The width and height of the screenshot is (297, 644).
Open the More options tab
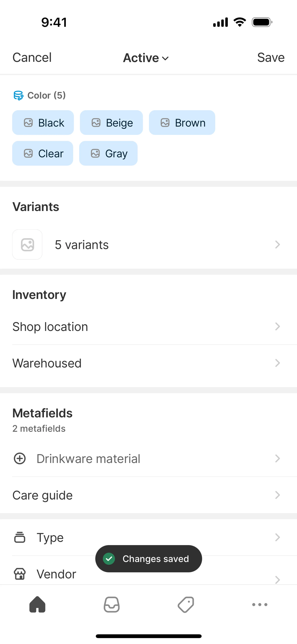[260, 604]
